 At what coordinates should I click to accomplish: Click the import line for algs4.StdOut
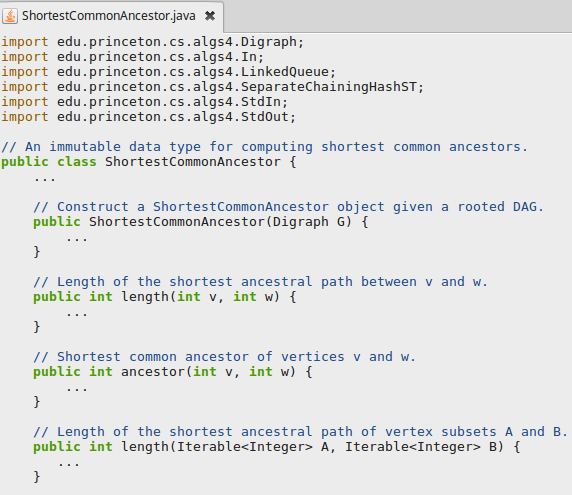148,117
